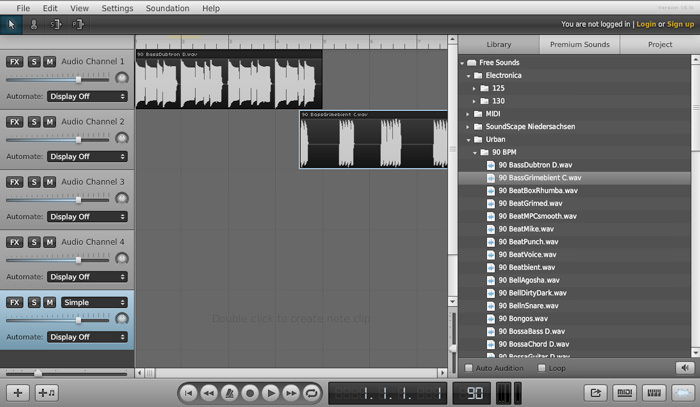
Task: Mute Audio Channel 1
Action: click(50, 62)
